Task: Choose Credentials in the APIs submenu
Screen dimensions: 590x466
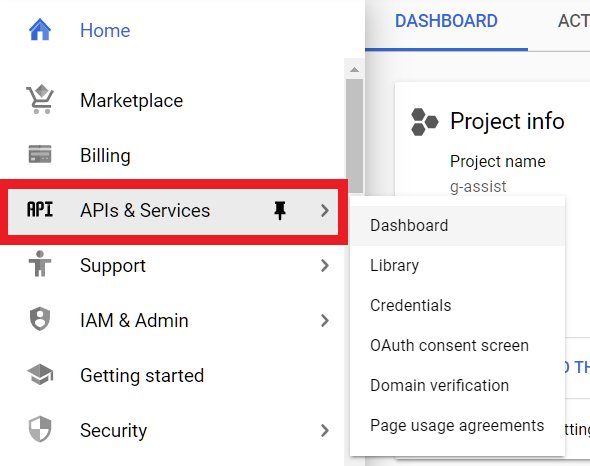Action: [457, 305]
